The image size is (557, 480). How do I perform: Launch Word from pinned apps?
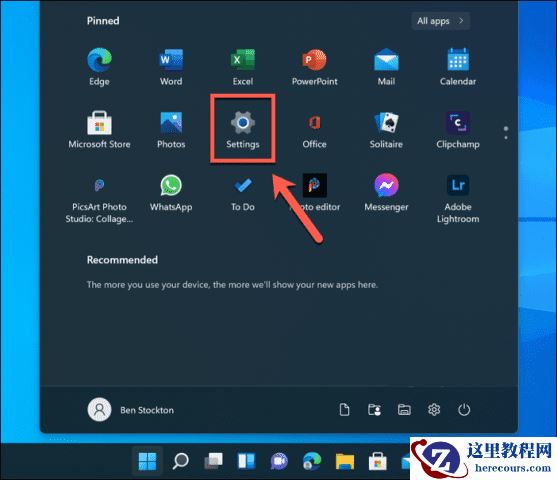(x=171, y=67)
